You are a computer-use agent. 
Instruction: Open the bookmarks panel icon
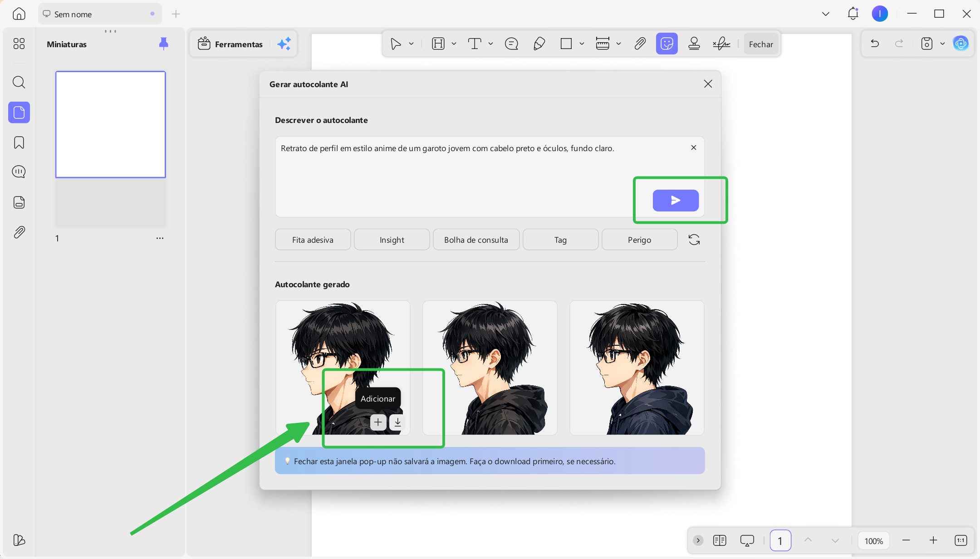[19, 142]
